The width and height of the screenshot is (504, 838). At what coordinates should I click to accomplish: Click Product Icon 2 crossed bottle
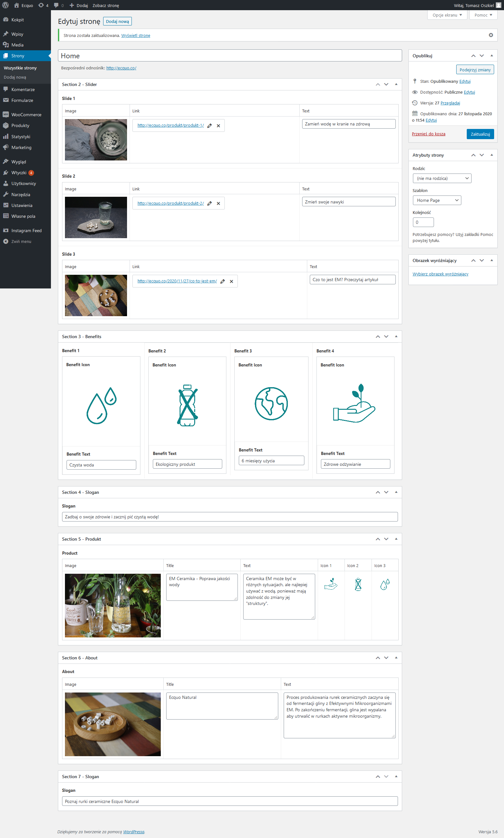coord(358,584)
